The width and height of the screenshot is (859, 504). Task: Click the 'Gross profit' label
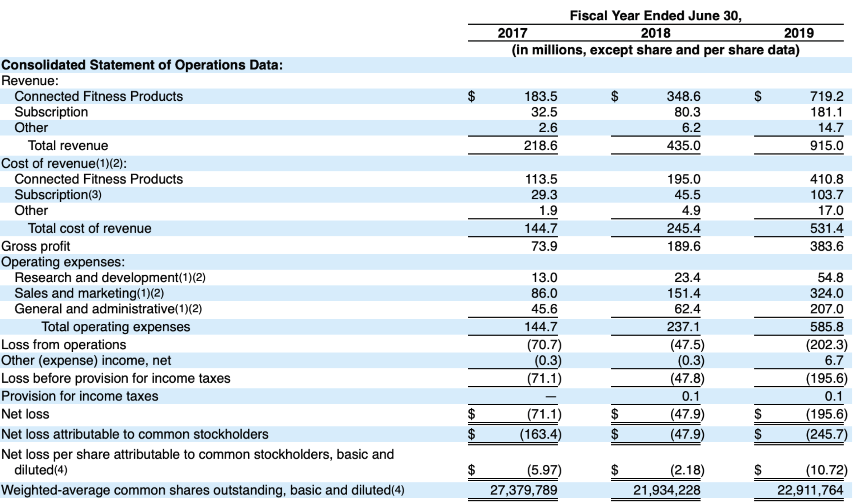coord(36,246)
